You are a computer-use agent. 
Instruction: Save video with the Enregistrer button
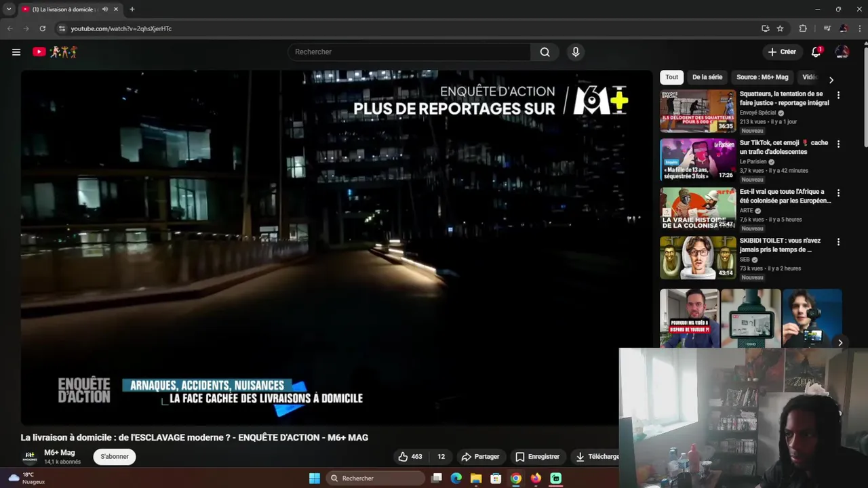(537, 457)
